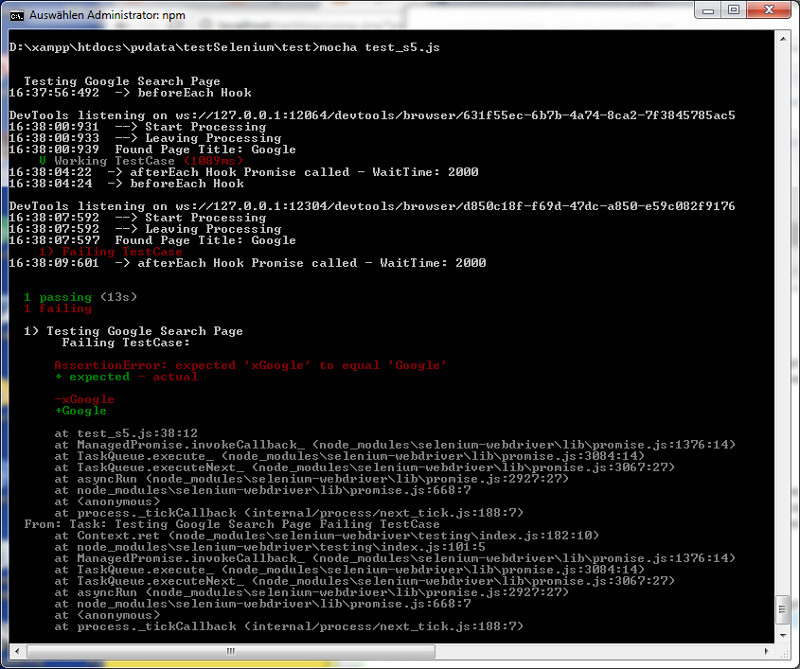The image size is (800, 669).
Task: Click the cmd icon in title bar
Action: pos(17,16)
